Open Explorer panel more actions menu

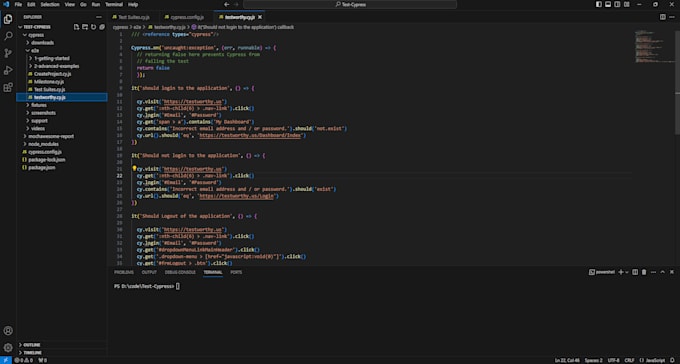99,17
